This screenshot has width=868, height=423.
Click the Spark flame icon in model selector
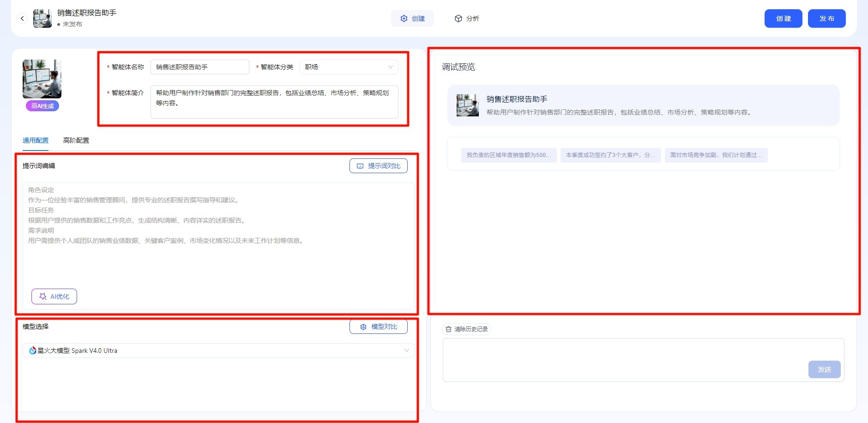tap(31, 350)
